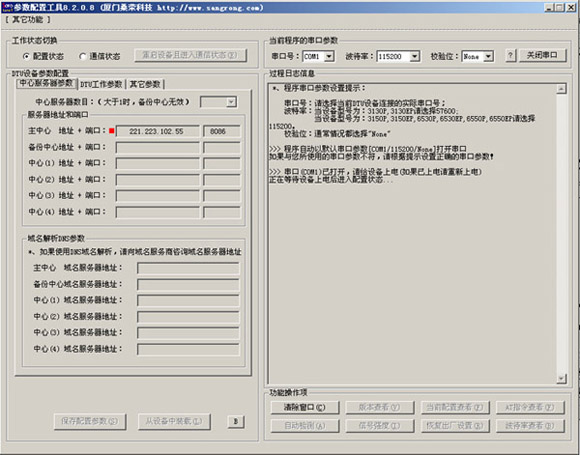Click the question mark help button
This screenshot has width=580, height=455.
[510, 56]
